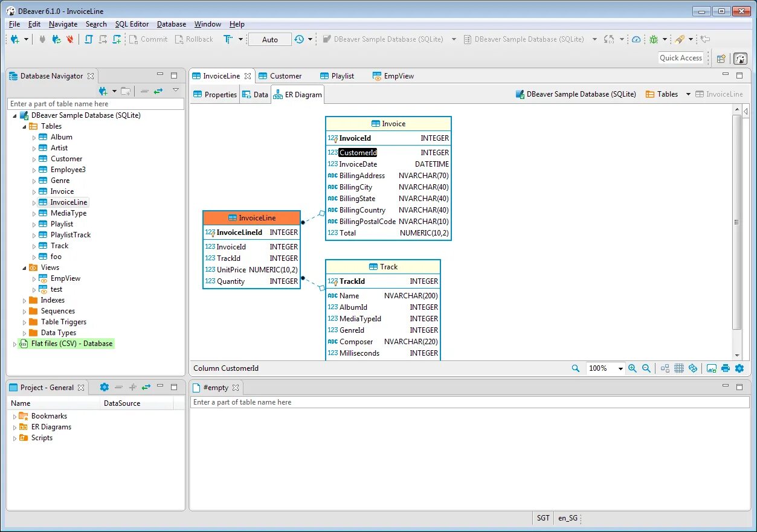Click the Navigator table name filter field
The height and width of the screenshot is (532, 757).
tap(96, 104)
